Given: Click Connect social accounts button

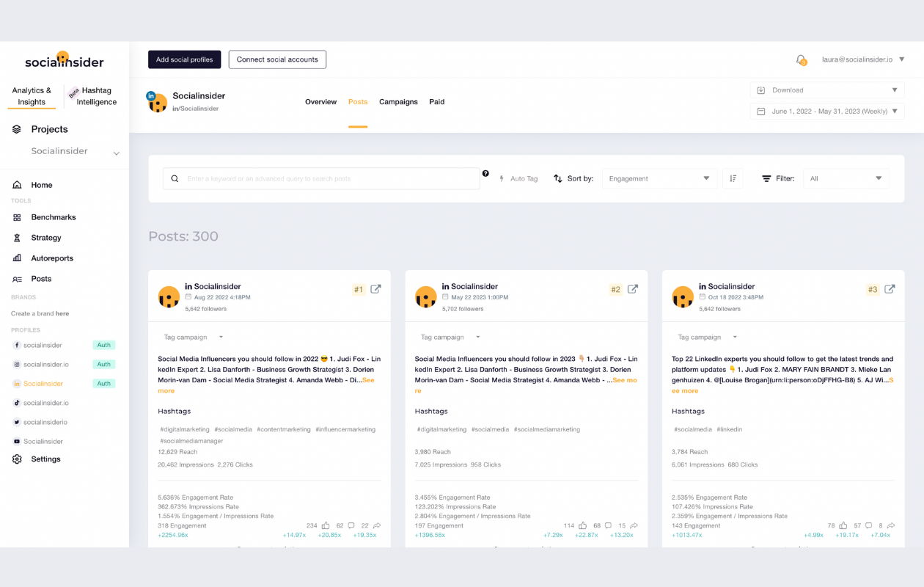Looking at the screenshot, I should coord(277,59).
